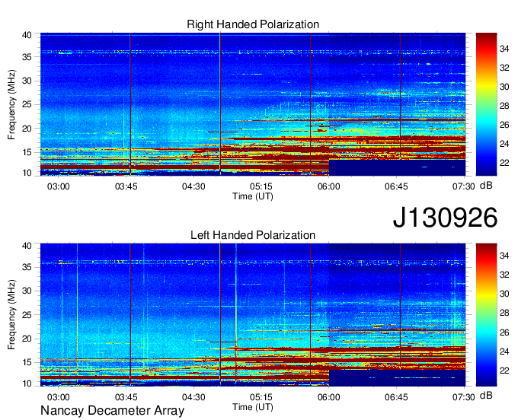
Task: Click "25" on Left Handed frequency axis
Action: [x=27, y=315]
